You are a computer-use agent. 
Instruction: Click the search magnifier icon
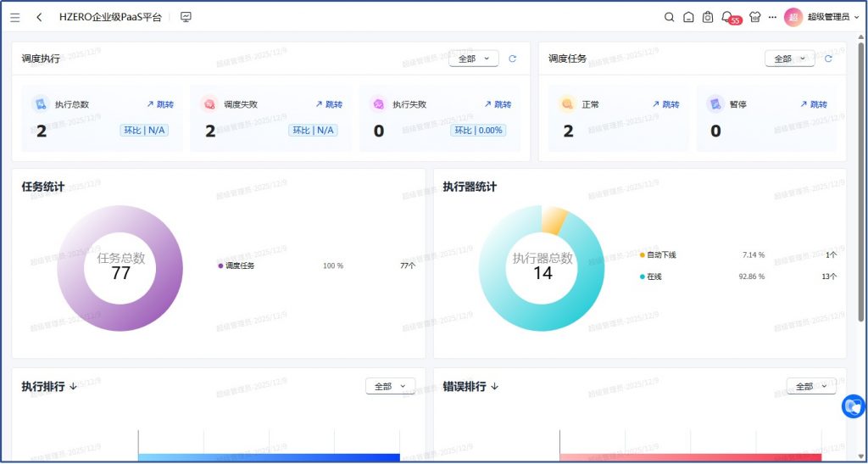point(669,17)
